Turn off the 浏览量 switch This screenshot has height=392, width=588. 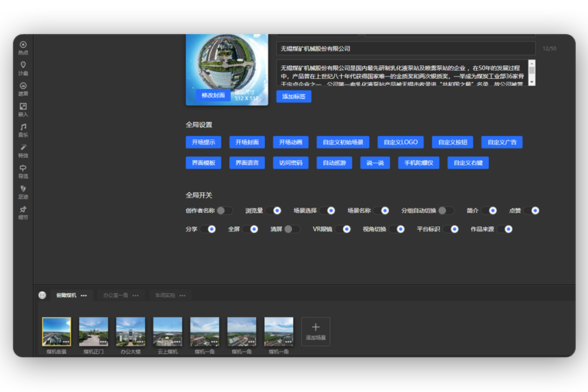click(273, 210)
